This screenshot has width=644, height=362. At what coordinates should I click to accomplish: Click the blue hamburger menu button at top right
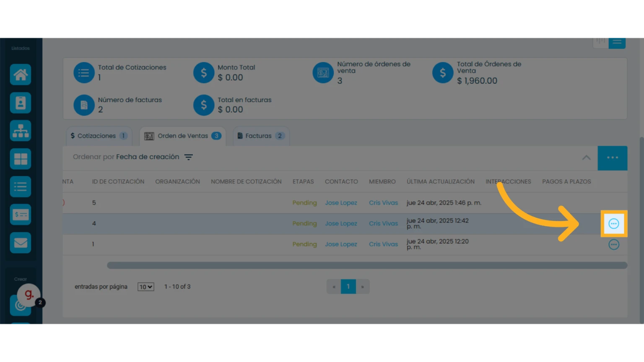(617, 43)
